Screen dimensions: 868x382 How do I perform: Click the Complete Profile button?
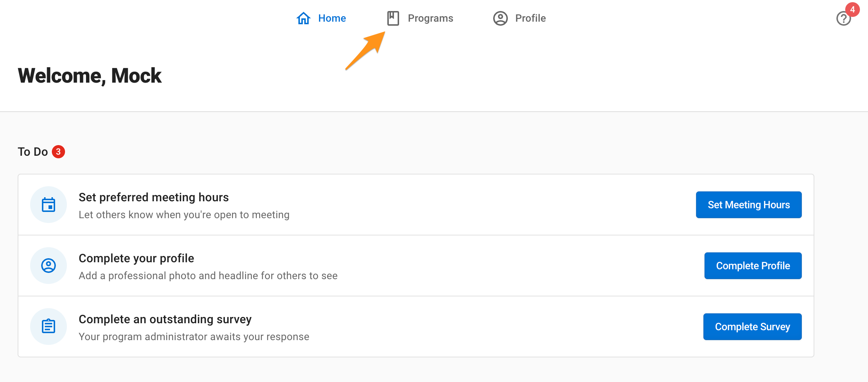coord(753,266)
